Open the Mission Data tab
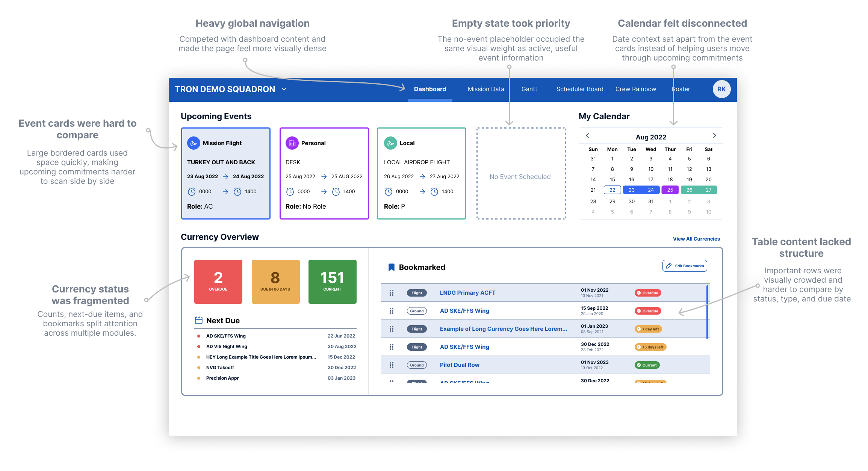868x471 pixels. click(486, 89)
